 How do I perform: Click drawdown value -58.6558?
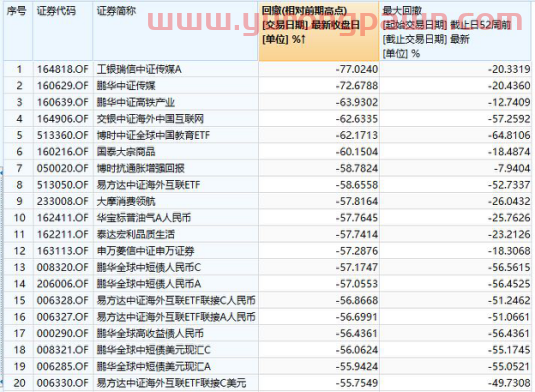357,185
